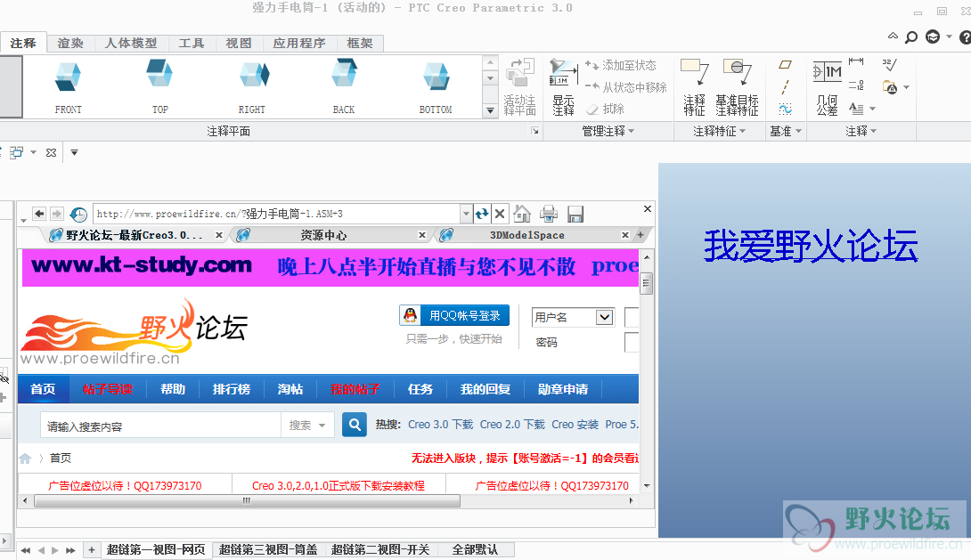Select the BOTTOM annotation plane
The image size is (971, 560).
point(436,86)
